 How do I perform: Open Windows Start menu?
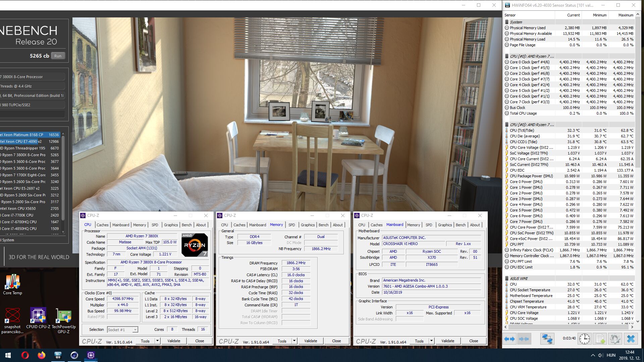[x=8, y=355]
